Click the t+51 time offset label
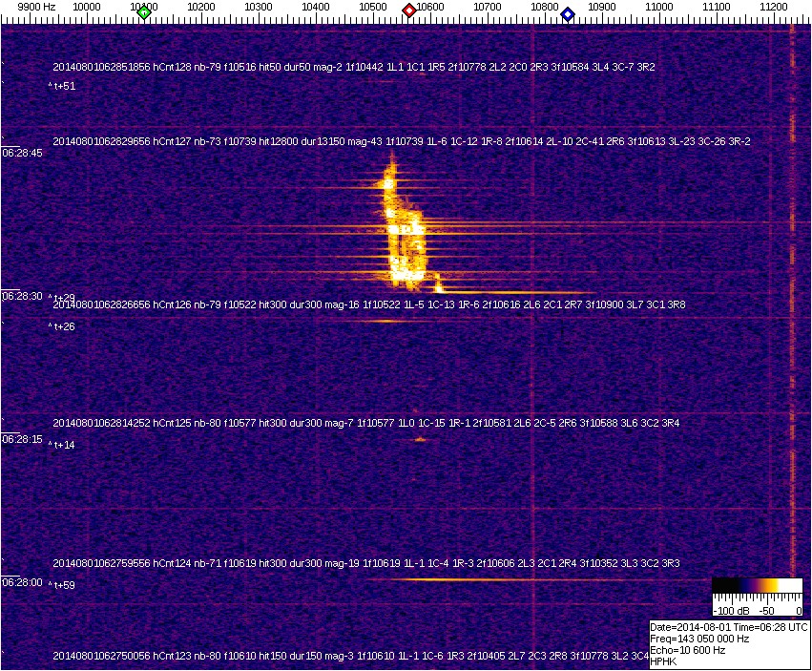The image size is (812, 671). click(63, 87)
